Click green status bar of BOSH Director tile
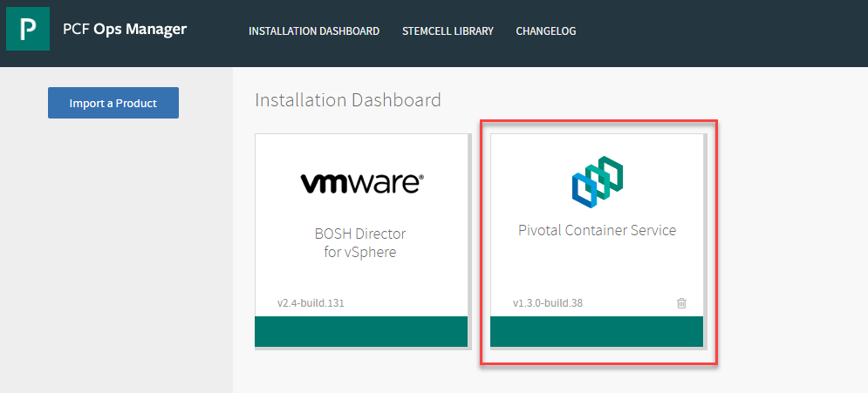 [x=361, y=332]
